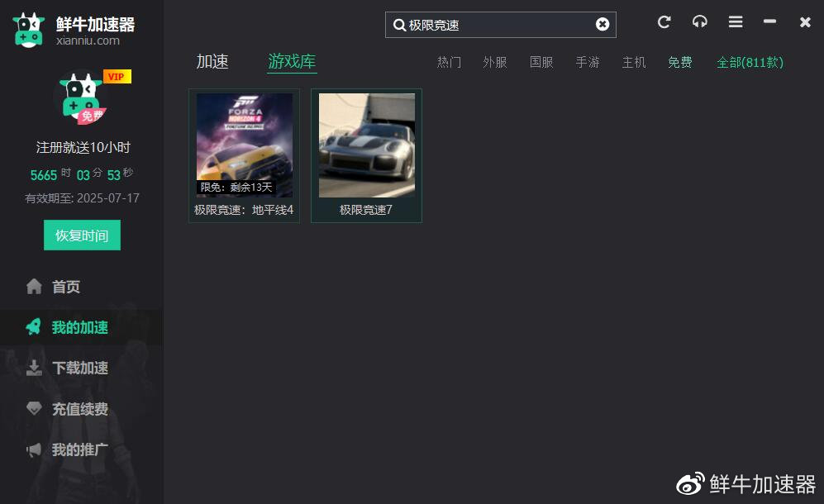The width and height of the screenshot is (824, 504).
Task: Click the 极限竞速7 title text
Action: [x=366, y=210]
